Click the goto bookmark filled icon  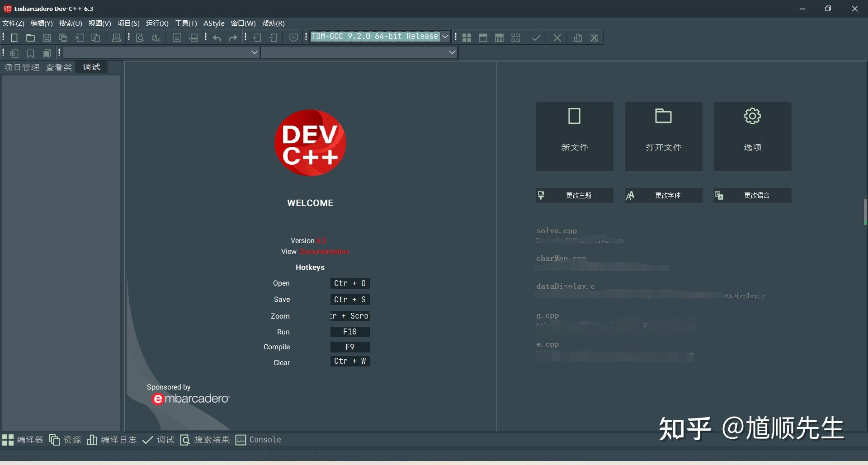point(47,53)
